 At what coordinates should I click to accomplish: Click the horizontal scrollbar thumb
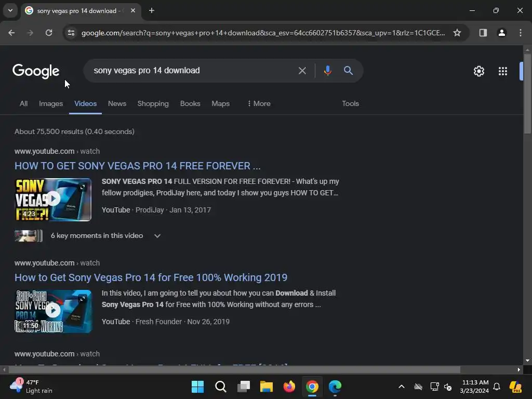pos(234,369)
